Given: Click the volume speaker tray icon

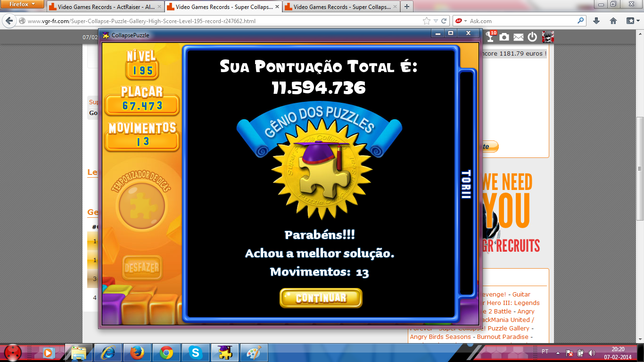Looking at the screenshot, I should pos(592,353).
